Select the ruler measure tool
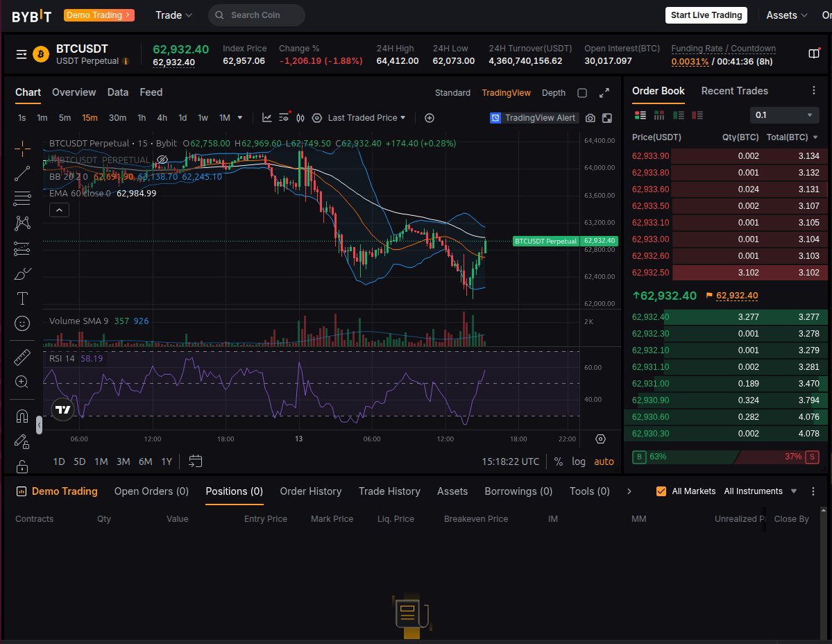Viewport: 832px width, 644px height. pyautogui.click(x=22, y=357)
